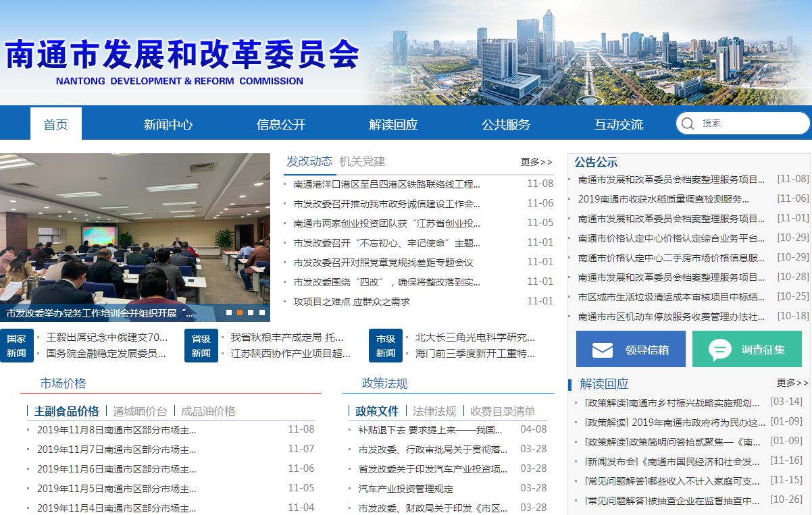Switch to the 机关党建 tab
Image resolution: width=812 pixels, height=515 pixels.
tap(362, 161)
